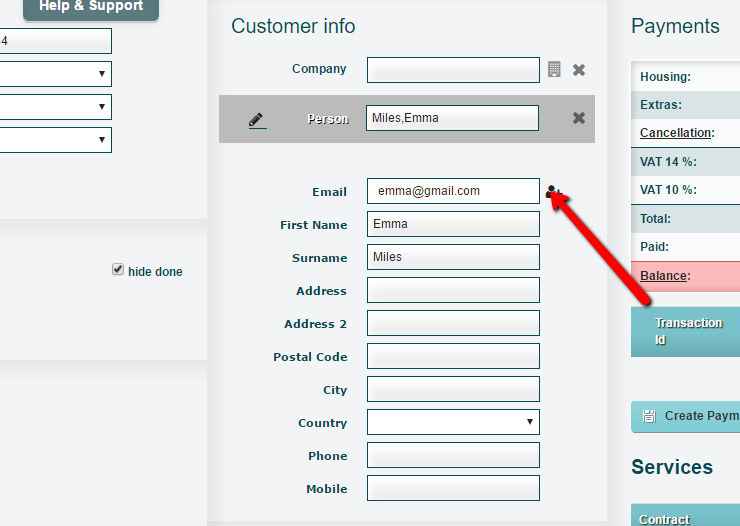The height and width of the screenshot is (526, 740).
Task: Click the Postal Code input field
Action: tap(453, 356)
